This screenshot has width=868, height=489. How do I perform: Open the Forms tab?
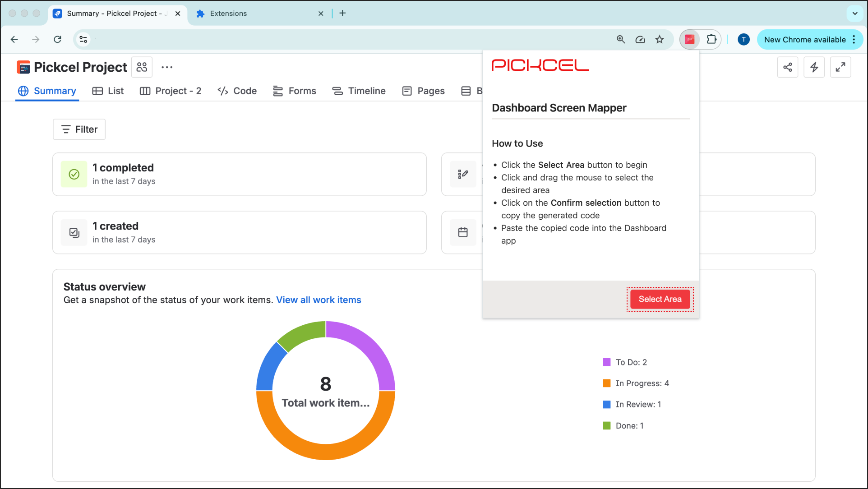pyautogui.click(x=295, y=91)
